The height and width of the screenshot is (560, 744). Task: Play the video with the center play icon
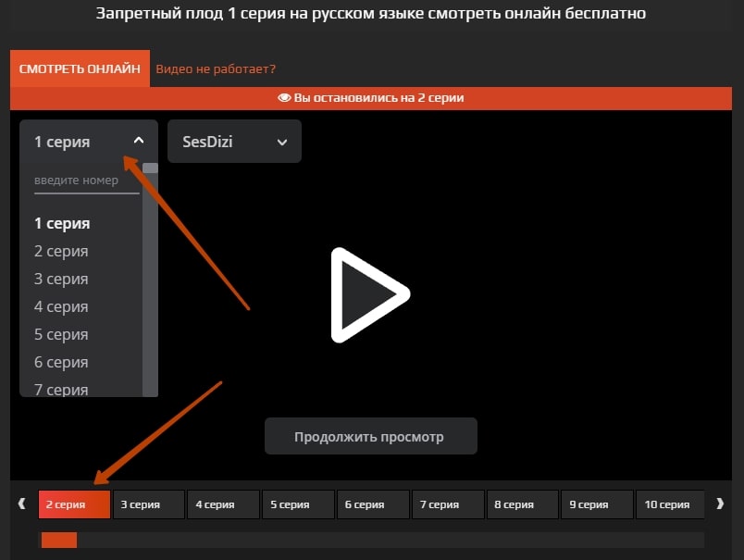(369, 295)
